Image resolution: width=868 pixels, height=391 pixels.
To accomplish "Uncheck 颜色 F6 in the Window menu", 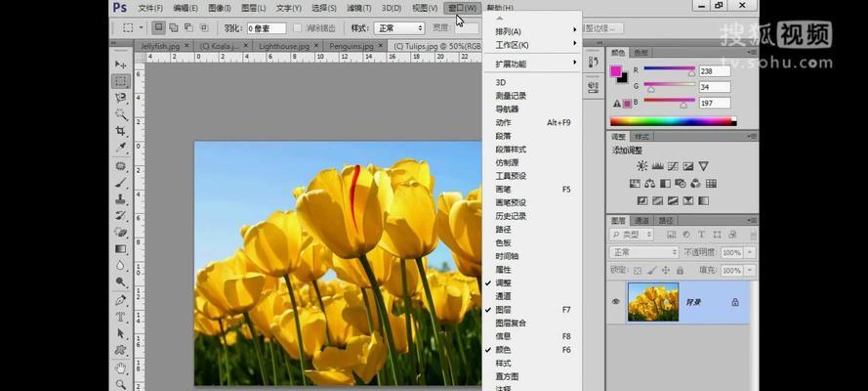I will (x=532, y=350).
